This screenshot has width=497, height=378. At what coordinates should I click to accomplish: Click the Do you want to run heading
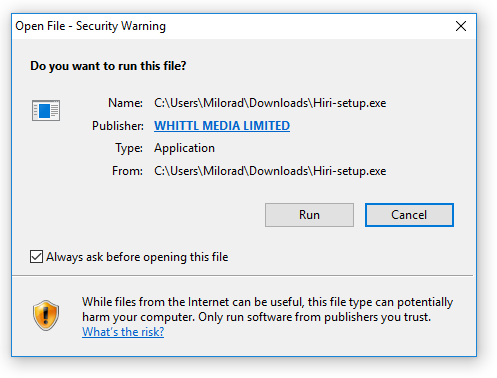(108, 66)
